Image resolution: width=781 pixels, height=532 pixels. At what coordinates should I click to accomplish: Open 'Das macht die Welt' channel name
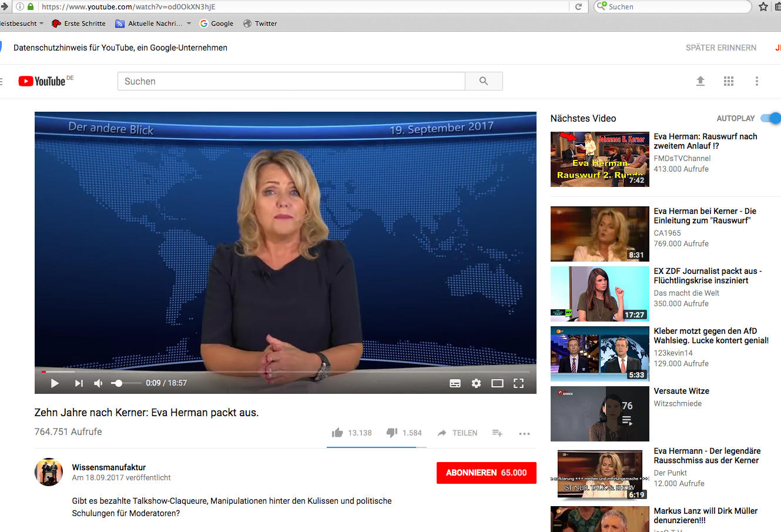686,293
